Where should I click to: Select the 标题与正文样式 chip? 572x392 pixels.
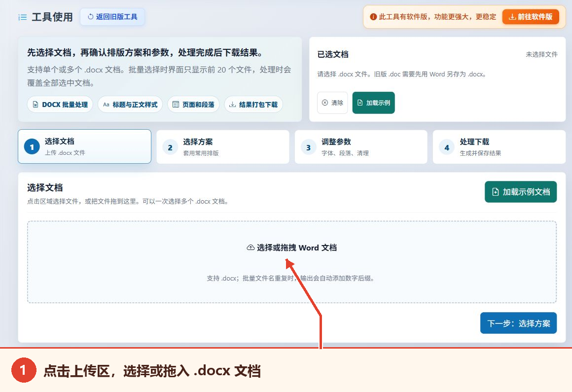coord(130,105)
